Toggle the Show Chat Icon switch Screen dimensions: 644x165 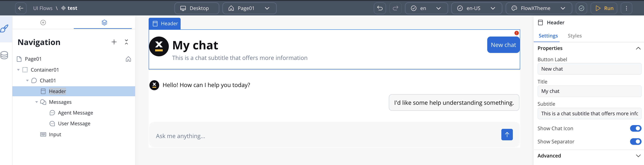tap(635, 128)
